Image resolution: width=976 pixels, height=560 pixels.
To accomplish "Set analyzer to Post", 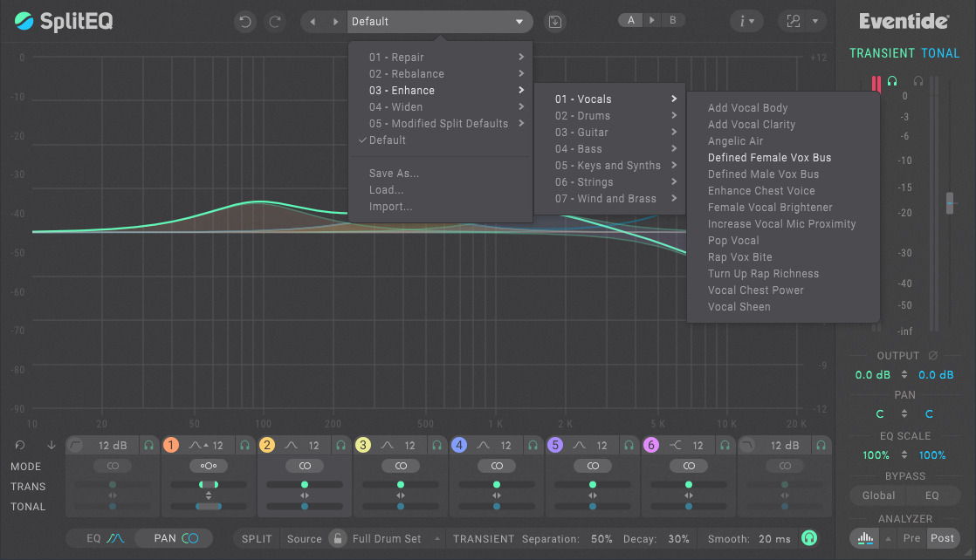I will [942, 538].
